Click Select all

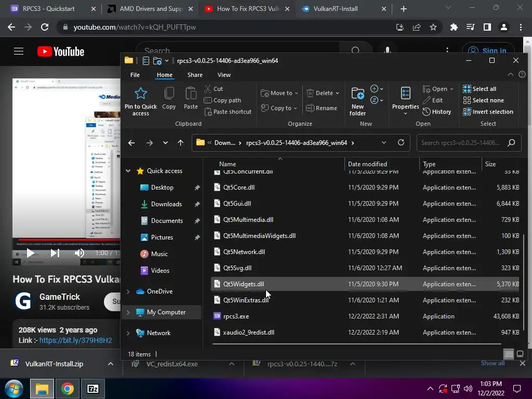(480, 89)
